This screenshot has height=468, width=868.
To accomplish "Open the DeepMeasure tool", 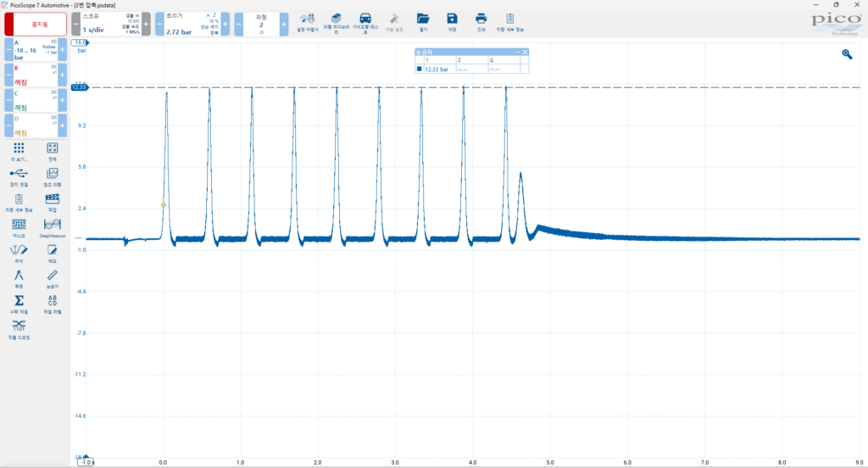I will click(x=52, y=225).
